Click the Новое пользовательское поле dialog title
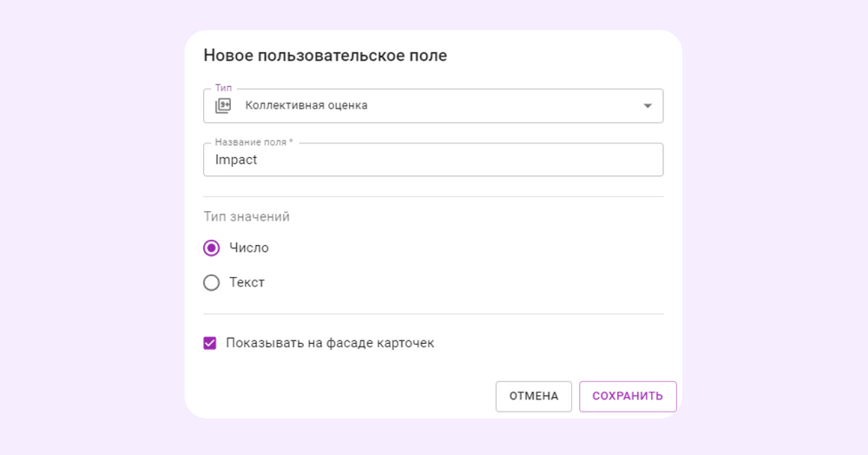This screenshot has height=455, width=868. pyautogui.click(x=325, y=56)
